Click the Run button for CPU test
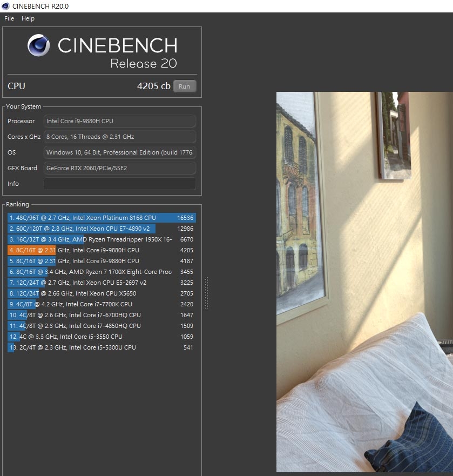This screenshot has height=476, width=453. (x=185, y=86)
